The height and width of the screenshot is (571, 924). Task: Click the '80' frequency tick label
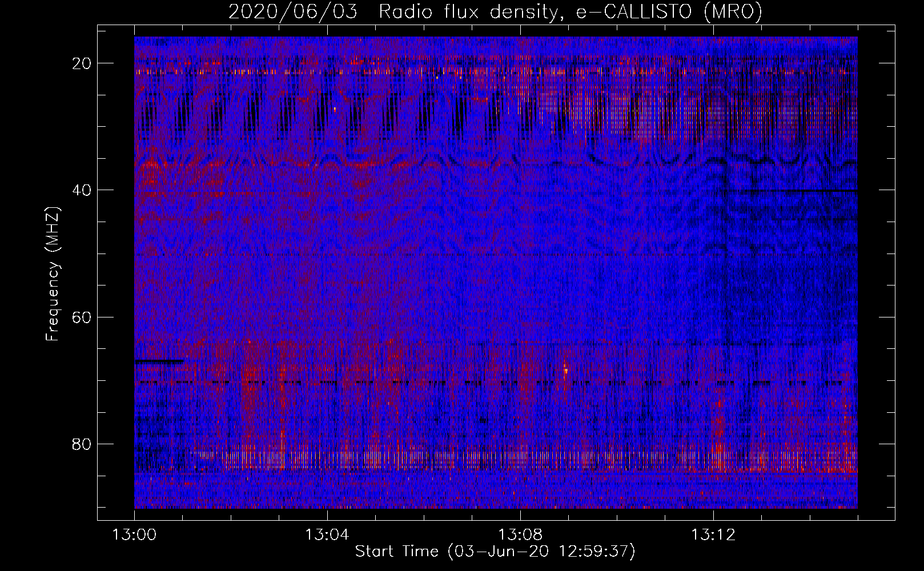pyautogui.click(x=82, y=444)
